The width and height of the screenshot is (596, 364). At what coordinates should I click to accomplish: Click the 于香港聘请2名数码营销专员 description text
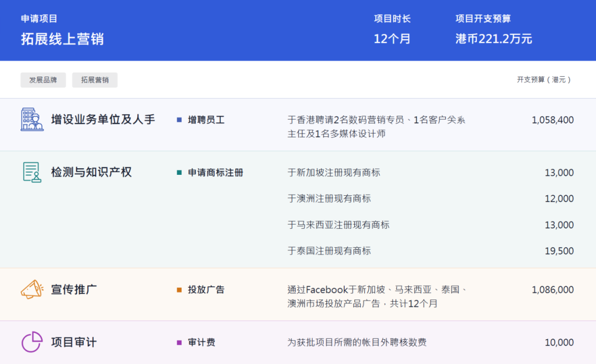coord(376,127)
